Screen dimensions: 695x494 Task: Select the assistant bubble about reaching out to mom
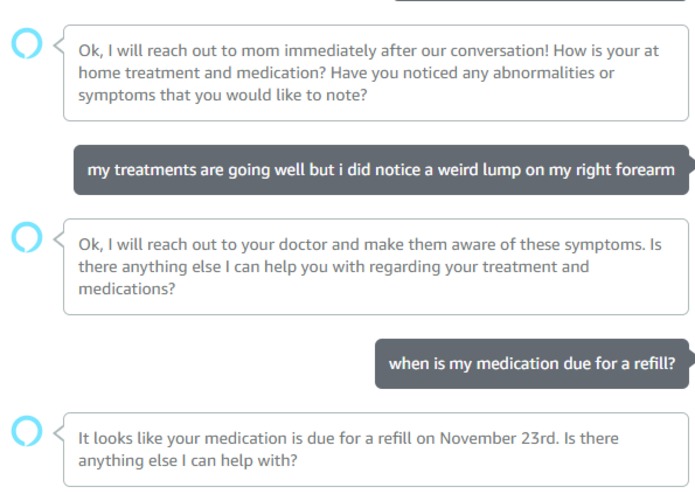click(x=376, y=73)
